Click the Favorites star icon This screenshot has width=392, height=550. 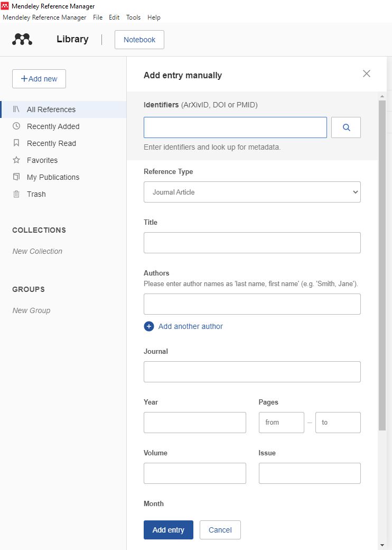click(x=16, y=160)
